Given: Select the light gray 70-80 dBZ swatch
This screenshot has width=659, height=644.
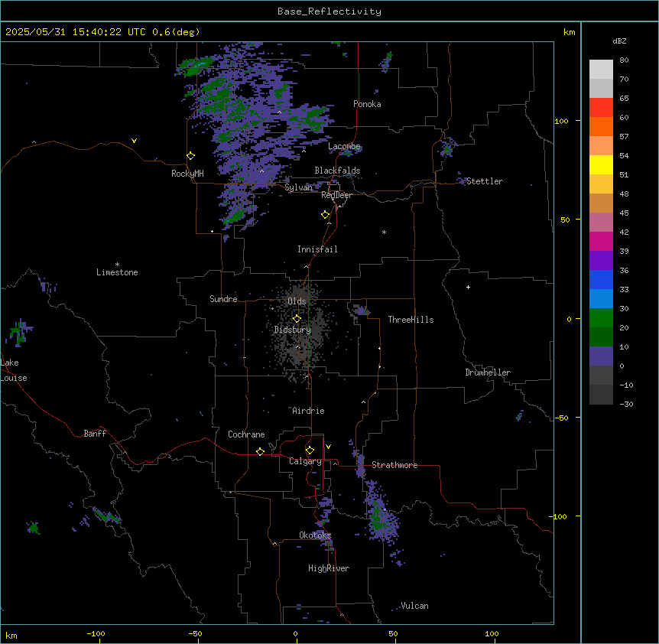Looking at the screenshot, I should (x=601, y=70).
